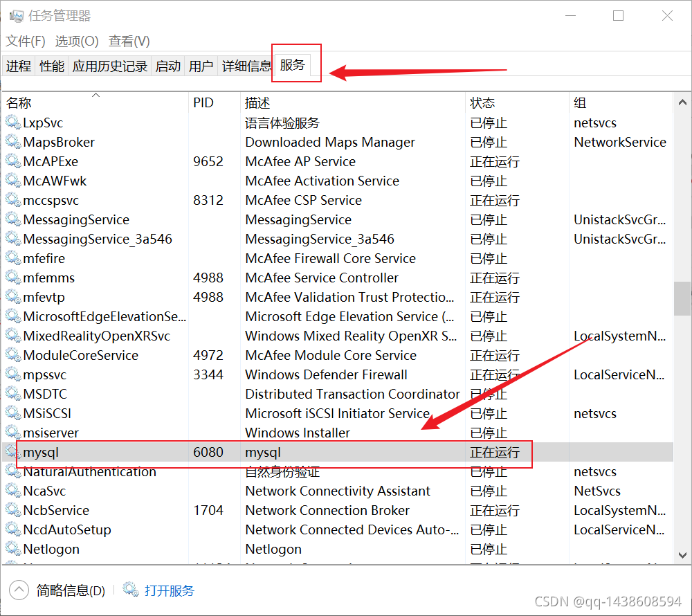Screen dimensions: 692x616
Task: Click PID 1704 of NcbService
Action: pyautogui.click(x=208, y=510)
